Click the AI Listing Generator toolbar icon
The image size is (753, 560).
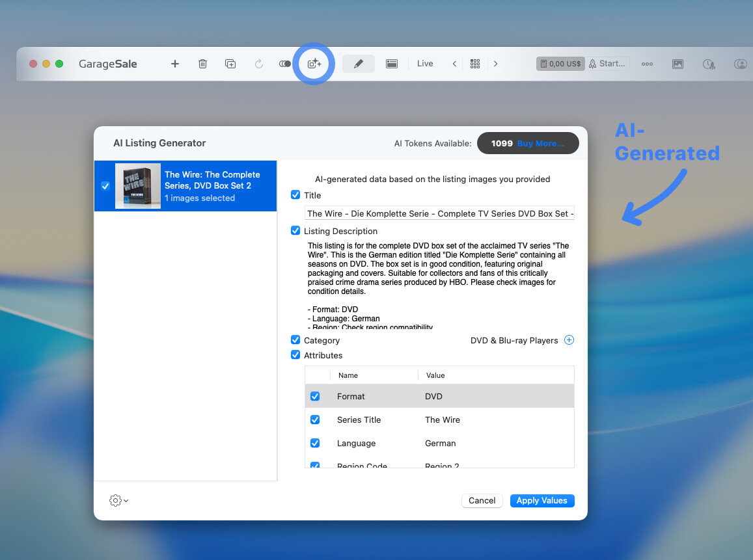pyautogui.click(x=314, y=64)
